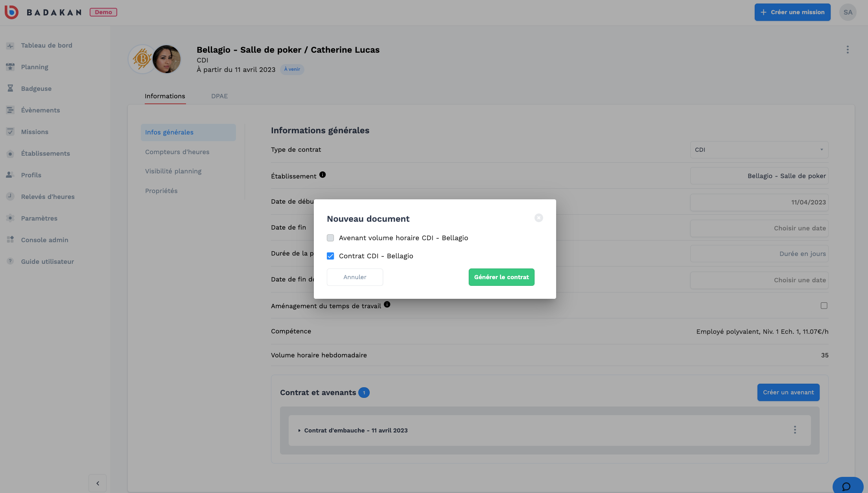
Task: Click Date de fin Choisir une date field
Action: [x=759, y=228]
